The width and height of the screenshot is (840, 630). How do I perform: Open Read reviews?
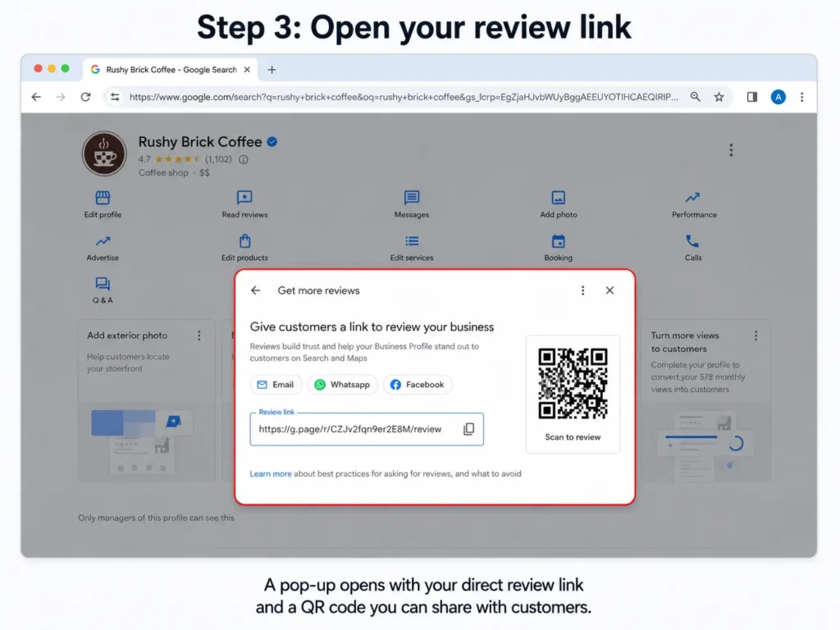244,204
